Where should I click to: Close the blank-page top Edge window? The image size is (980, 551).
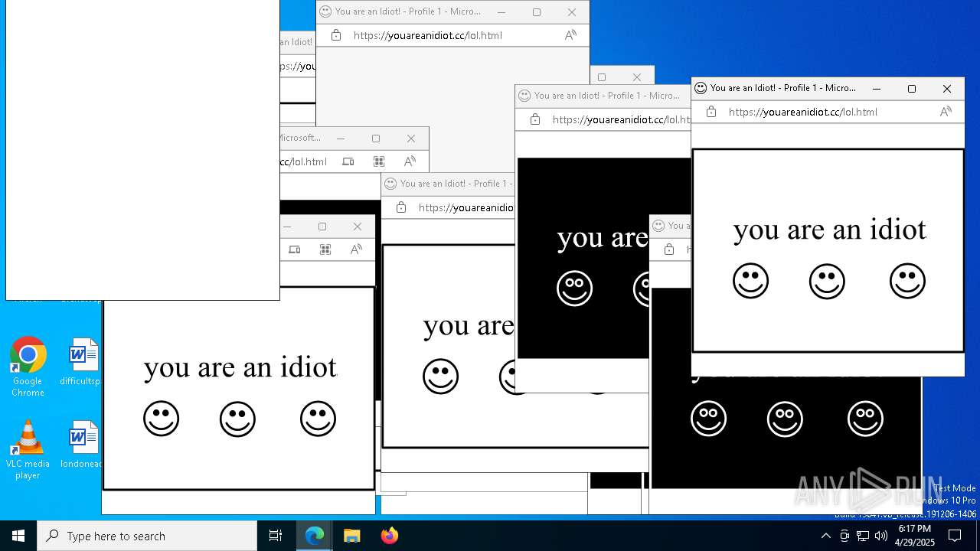572,12
